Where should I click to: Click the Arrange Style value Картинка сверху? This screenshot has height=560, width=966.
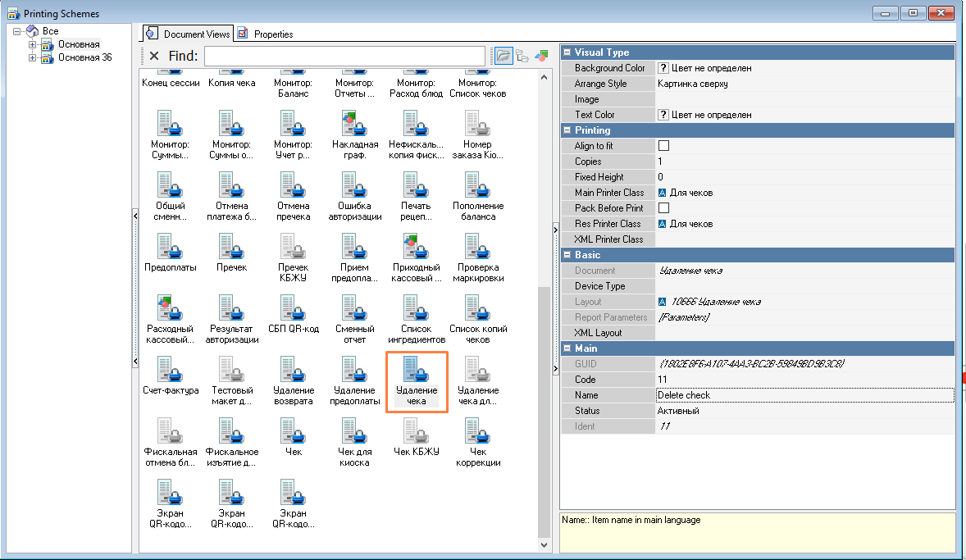804,83
